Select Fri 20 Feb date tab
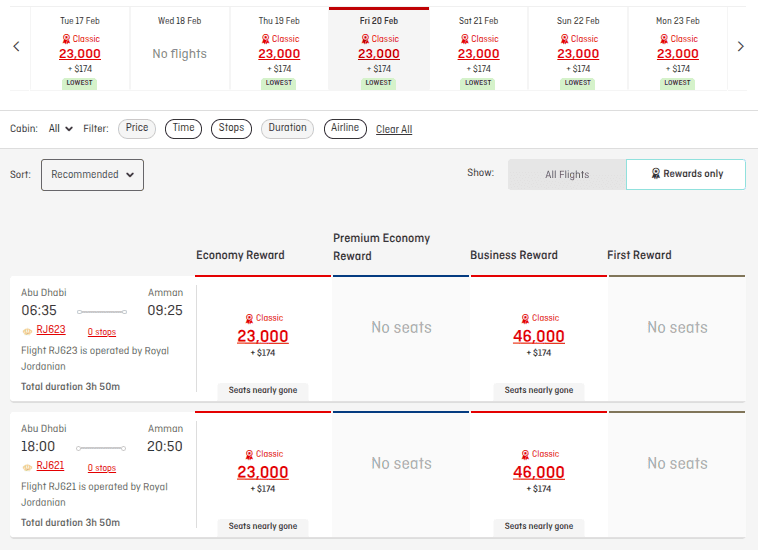The width and height of the screenshot is (758, 550). (379, 49)
